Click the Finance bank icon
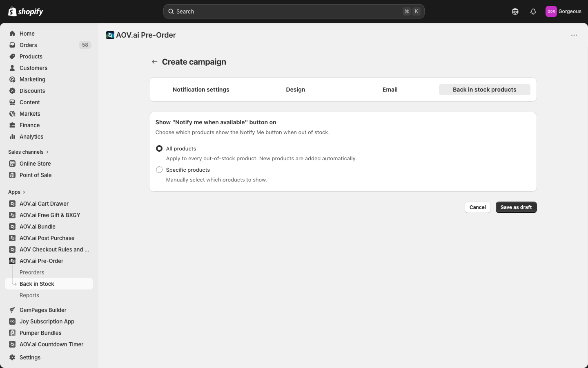 coord(12,125)
